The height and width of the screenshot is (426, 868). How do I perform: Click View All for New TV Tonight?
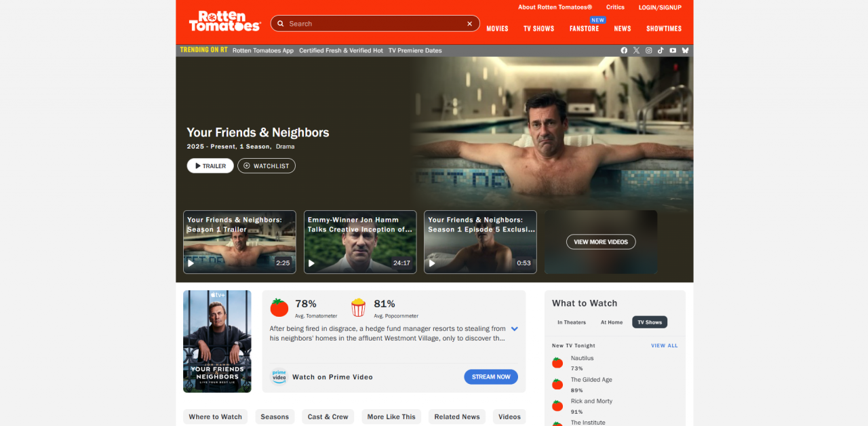[x=665, y=346]
